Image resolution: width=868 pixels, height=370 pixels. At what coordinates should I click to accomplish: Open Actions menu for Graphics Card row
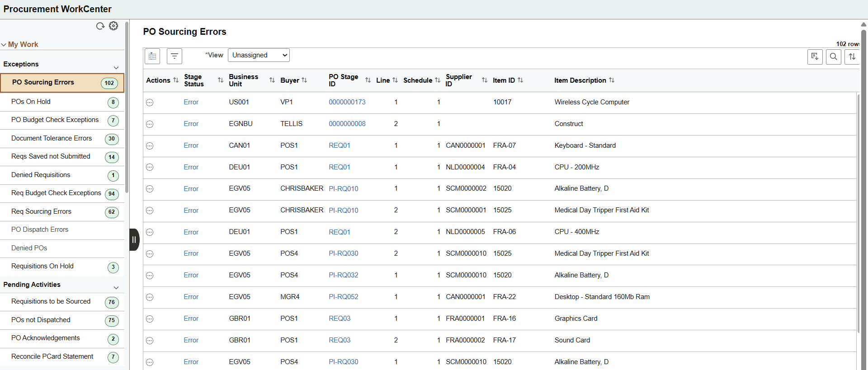[150, 319]
